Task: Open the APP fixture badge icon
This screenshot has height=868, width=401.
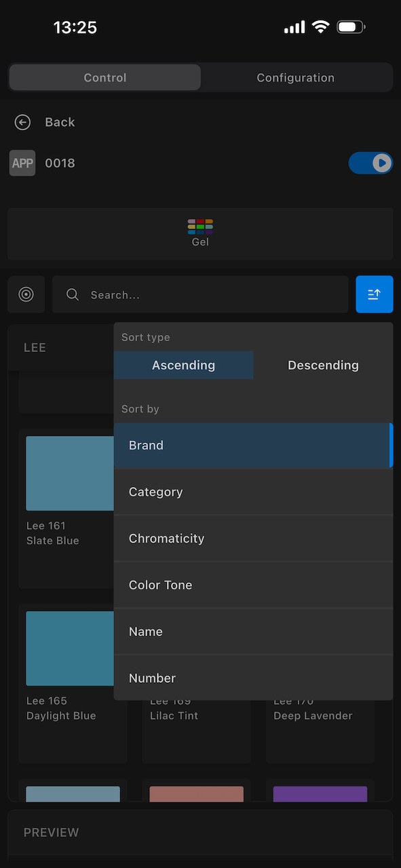Action: (x=22, y=163)
